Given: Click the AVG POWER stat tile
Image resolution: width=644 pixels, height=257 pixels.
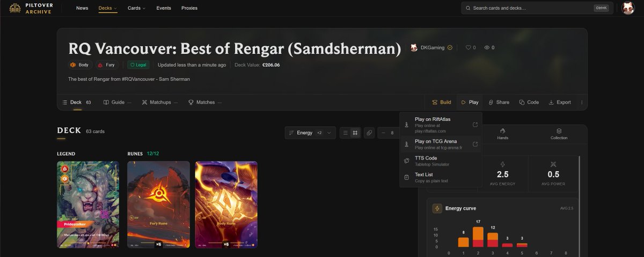Looking at the screenshot, I should point(553,175).
